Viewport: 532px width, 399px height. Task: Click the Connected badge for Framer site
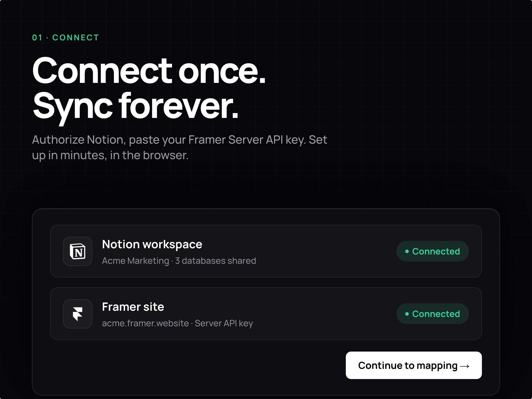pos(432,314)
